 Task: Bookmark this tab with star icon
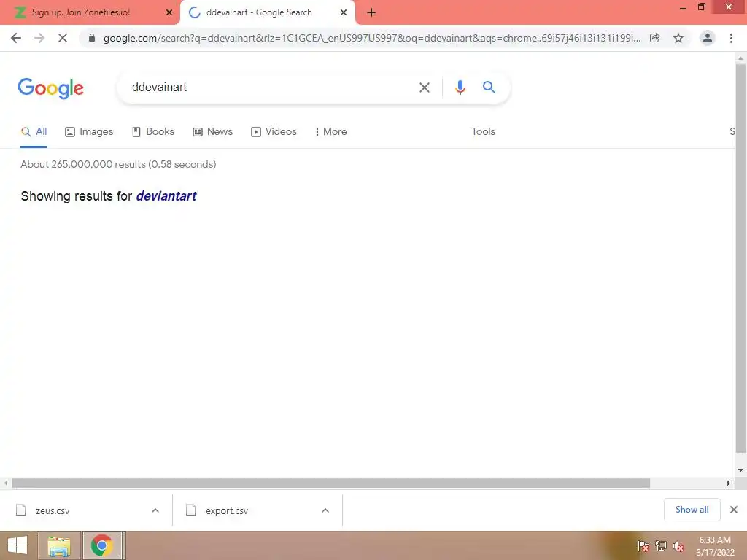(x=678, y=38)
